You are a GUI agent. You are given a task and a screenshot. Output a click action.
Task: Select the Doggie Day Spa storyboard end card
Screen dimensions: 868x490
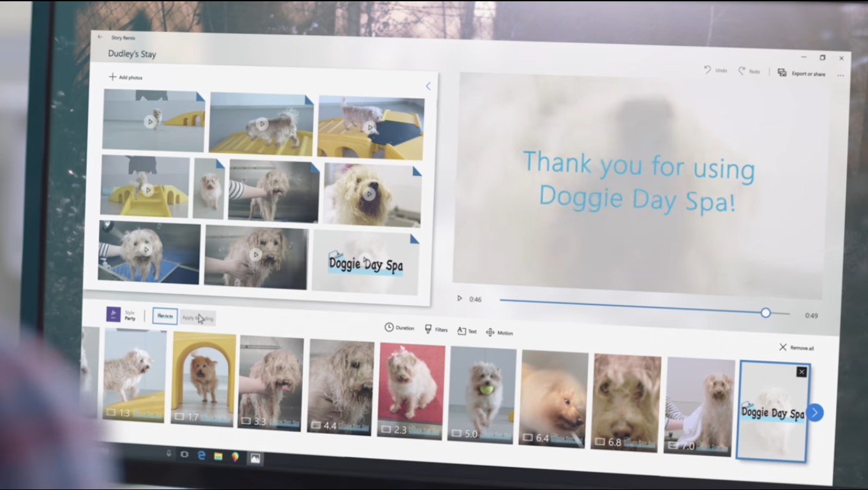[772, 412]
